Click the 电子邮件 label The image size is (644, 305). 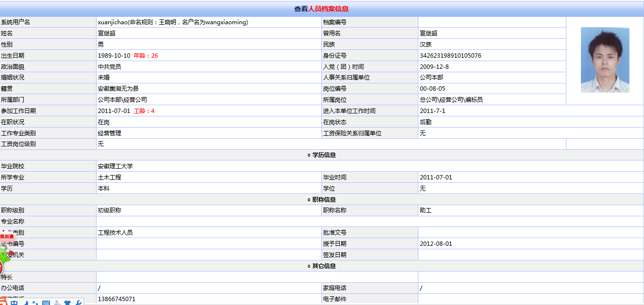pos(335,299)
